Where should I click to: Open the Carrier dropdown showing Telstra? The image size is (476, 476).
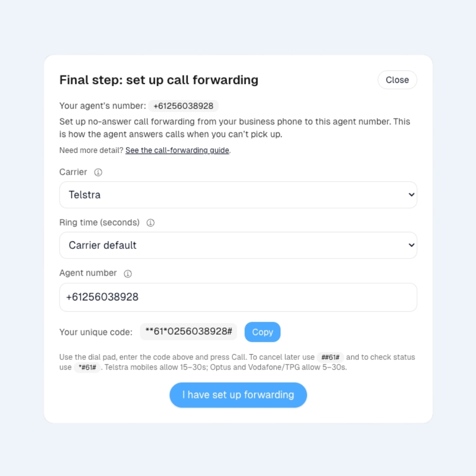[238, 195]
